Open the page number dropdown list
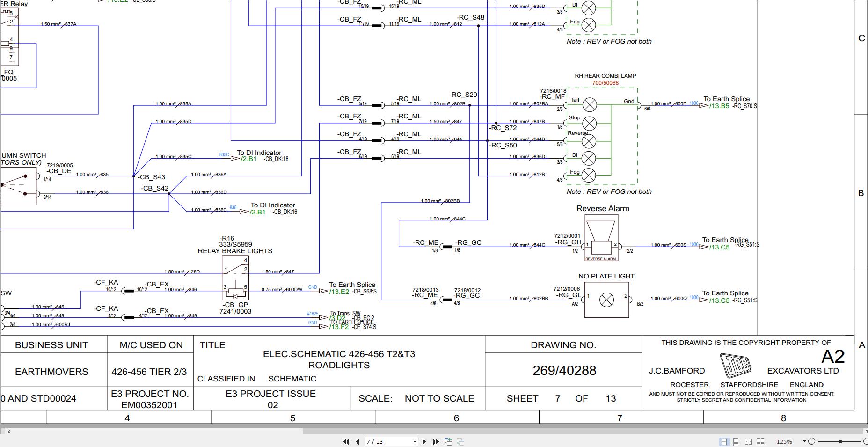The width and height of the screenshot is (868, 447). 415,441
